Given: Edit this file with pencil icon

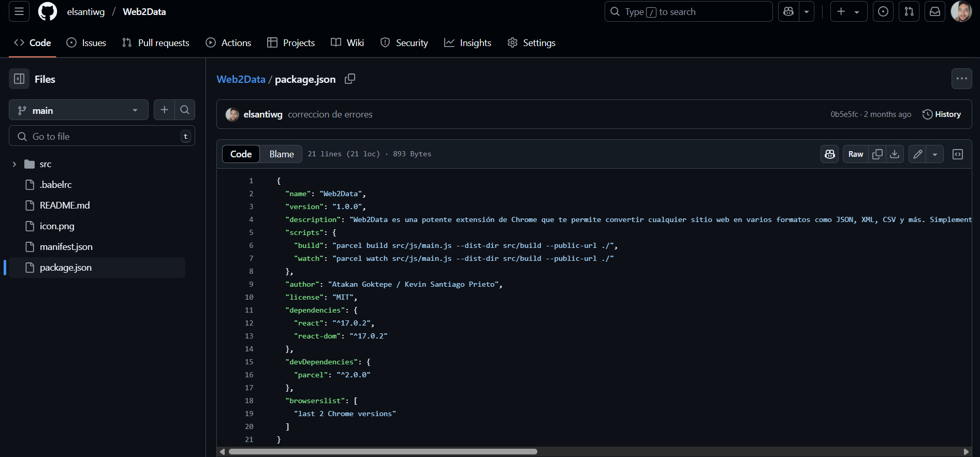Looking at the screenshot, I should pyautogui.click(x=918, y=154).
